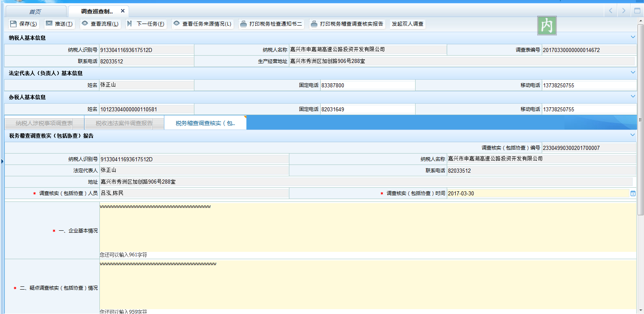Click printer icon for 打印税务检查通知书二
Viewport: 644px width, 314px height.
243,24
